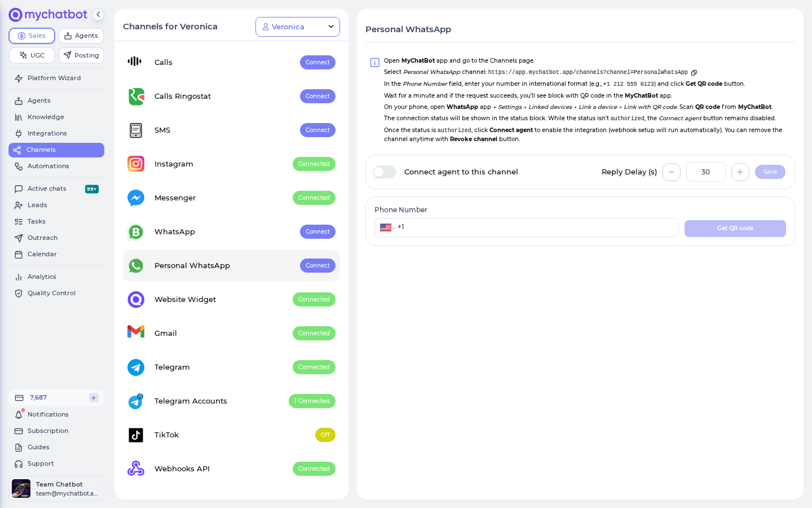This screenshot has height=508, width=812.
Task: Click the Messenger channel icon
Action: tap(136, 198)
